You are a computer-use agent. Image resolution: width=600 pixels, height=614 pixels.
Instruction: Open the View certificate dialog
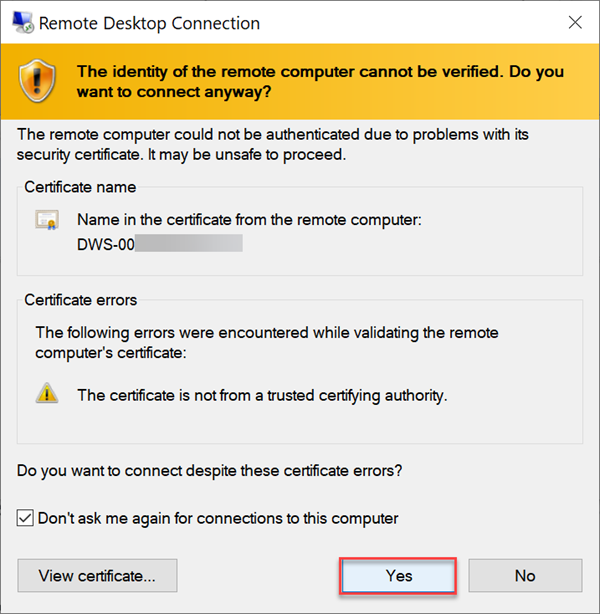coord(97,575)
